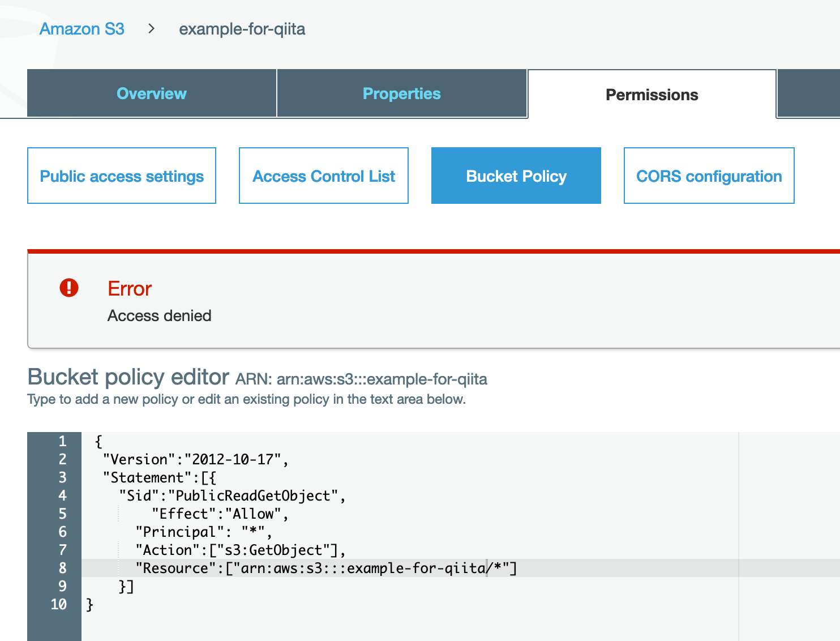Select the Bucket Policy button
840x641 pixels.
(516, 176)
